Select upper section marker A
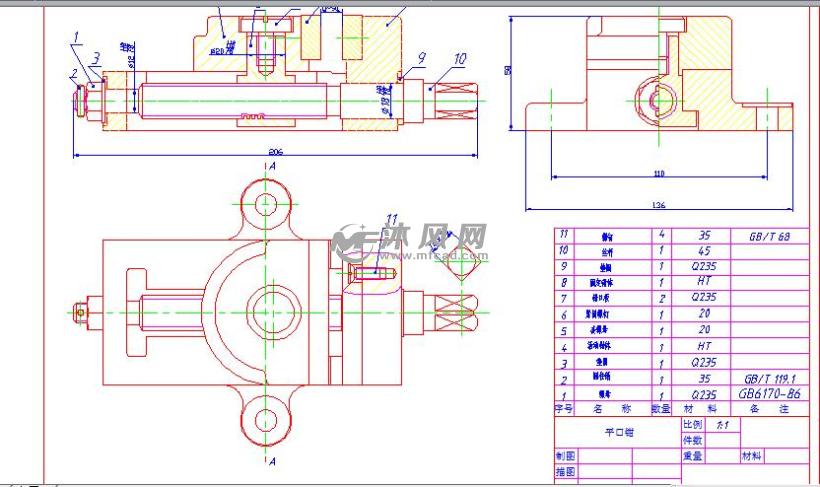 point(272,166)
